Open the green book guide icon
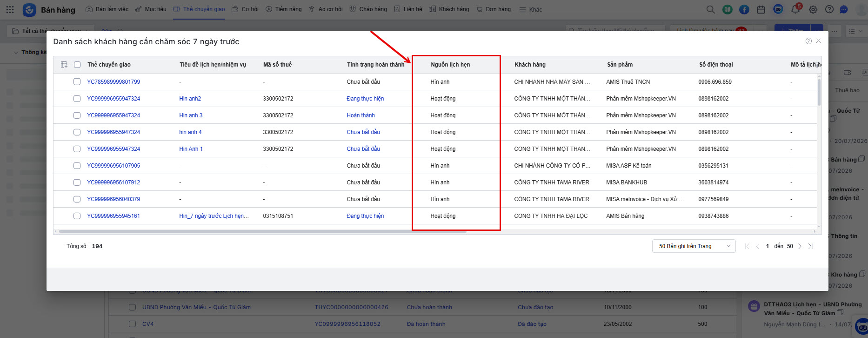This screenshot has height=338, width=868. point(727,9)
